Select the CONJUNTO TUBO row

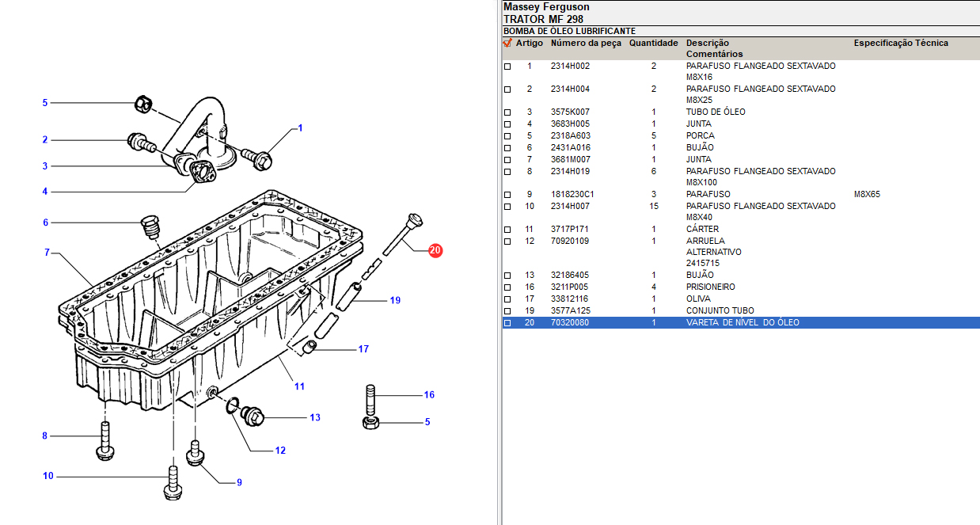click(x=720, y=311)
